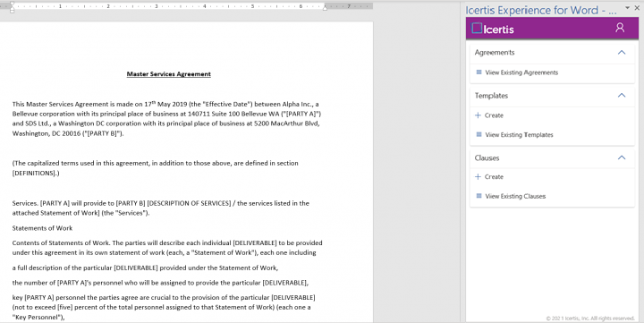The width and height of the screenshot is (644, 323).
Task: Open View Existing Templates
Action: [x=519, y=135]
